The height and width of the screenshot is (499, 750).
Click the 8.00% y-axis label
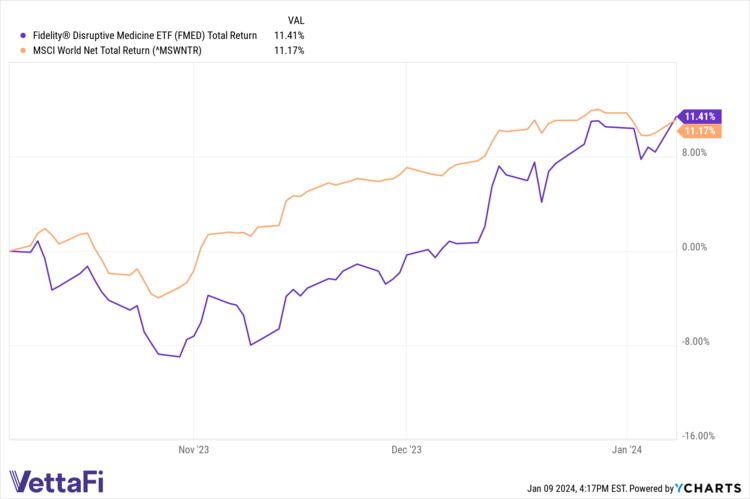coord(694,153)
